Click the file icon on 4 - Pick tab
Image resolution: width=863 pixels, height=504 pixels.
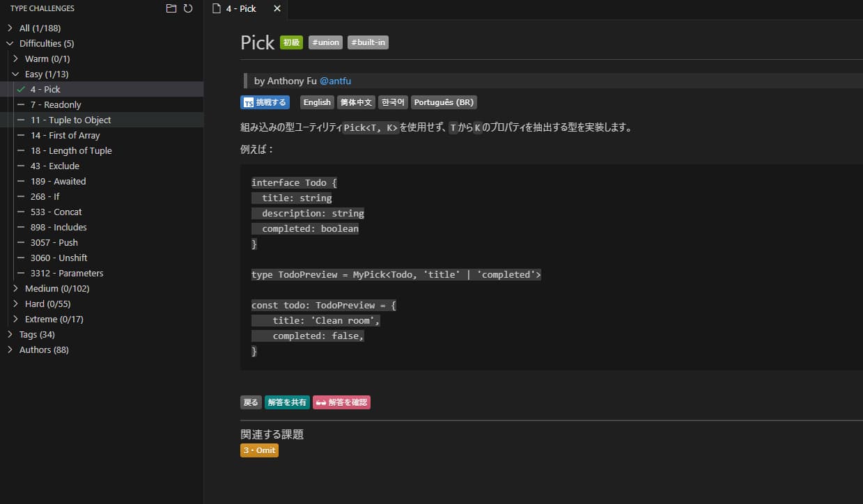pos(217,8)
